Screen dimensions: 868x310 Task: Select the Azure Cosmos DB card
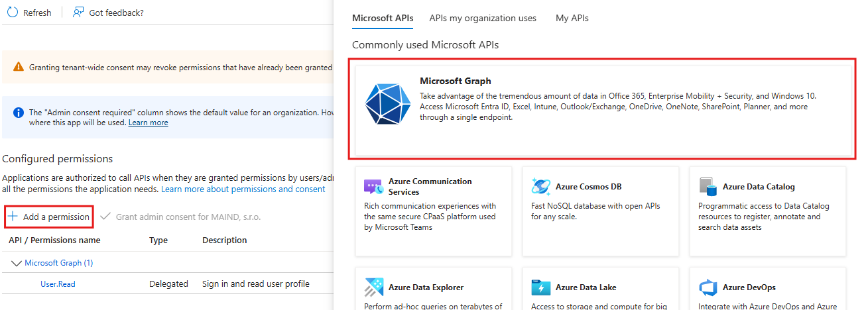tap(601, 211)
